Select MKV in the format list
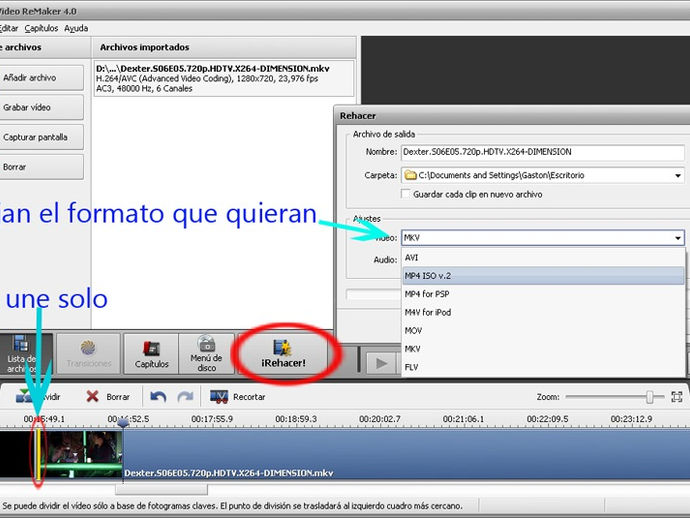The image size is (690, 518). (543, 349)
